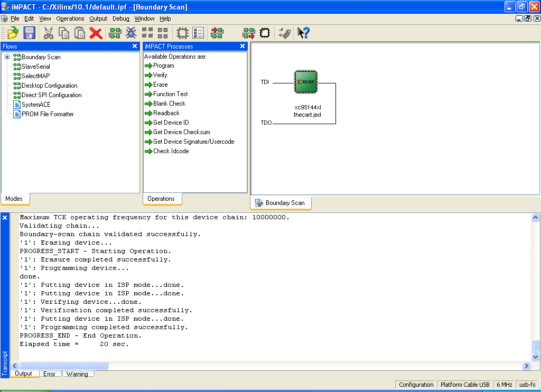
Task: Select Direct SPI Configuration flow
Action: (x=51, y=95)
